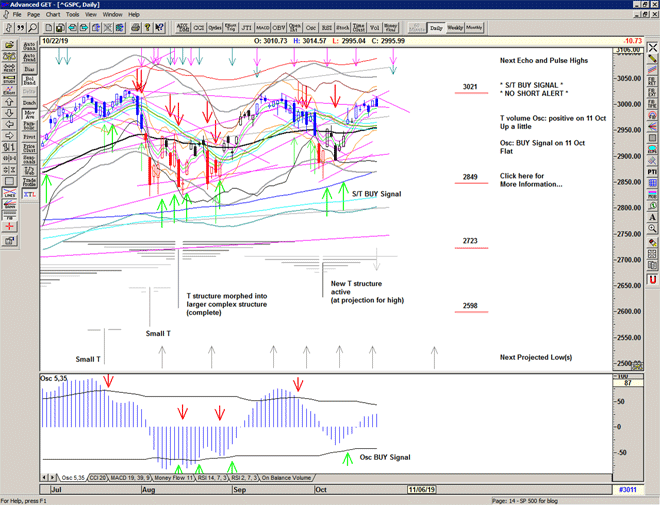Toggle the Vol indicator
This screenshot has width=660, height=505.
(x=375, y=28)
